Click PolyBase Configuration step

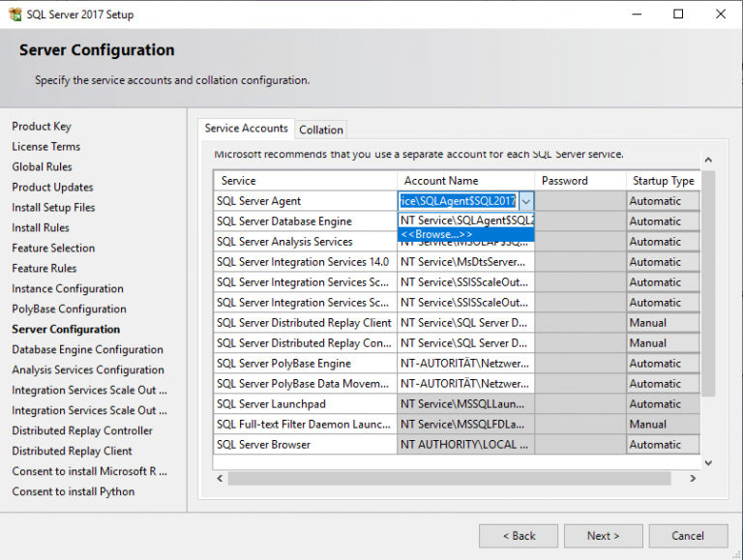70,309
